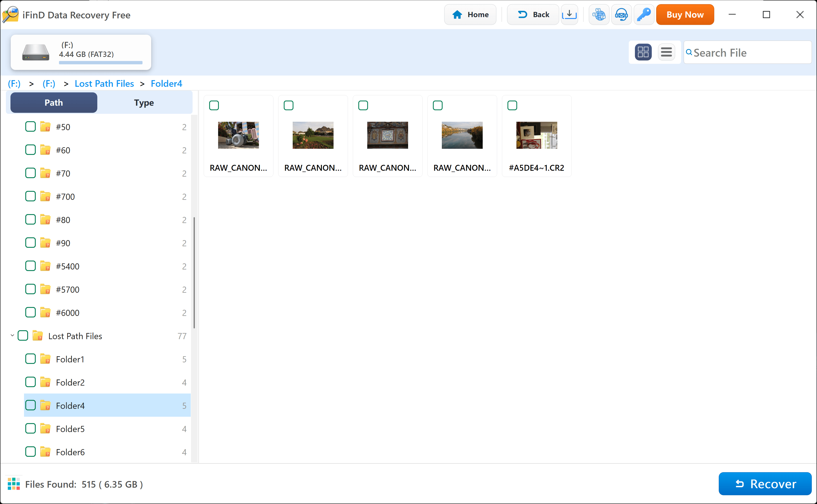Click the Recover button
The image size is (817, 504).
765,484
